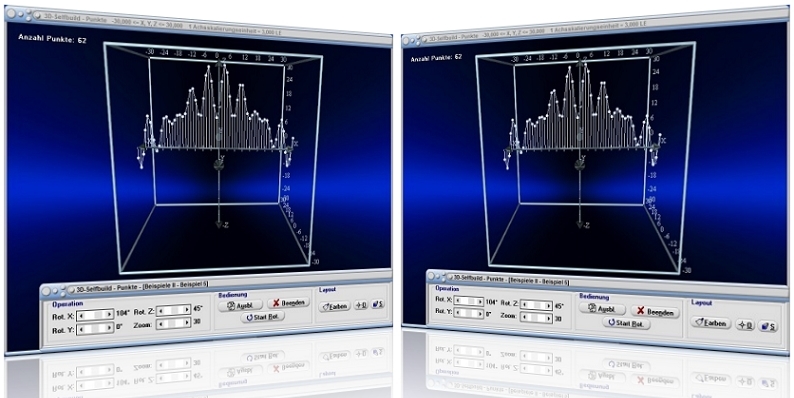Click the Ausbl. button in right window
This screenshot has height=398, width=794.
coord(603,308)
